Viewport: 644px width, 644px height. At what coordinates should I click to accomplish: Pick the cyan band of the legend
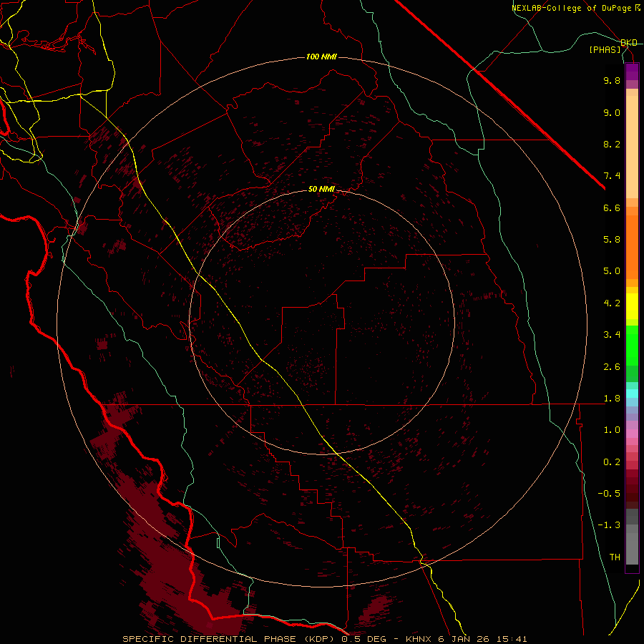coord(632,394)
